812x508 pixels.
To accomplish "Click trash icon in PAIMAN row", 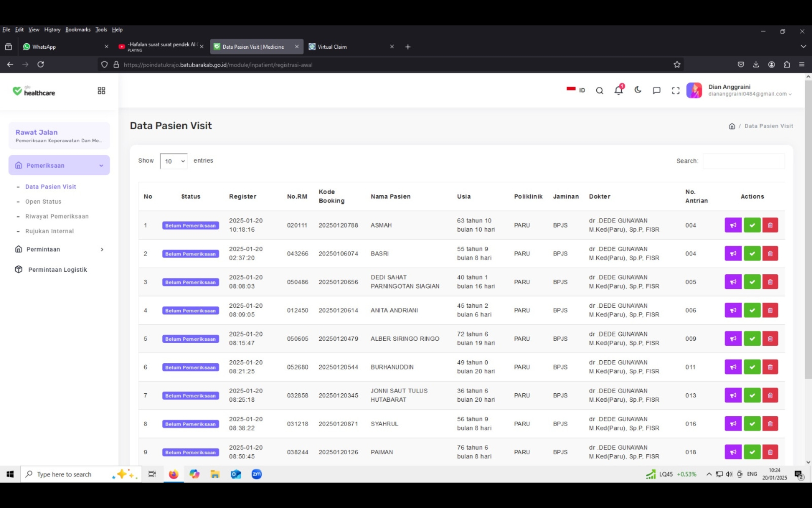I will pos(770,452).
